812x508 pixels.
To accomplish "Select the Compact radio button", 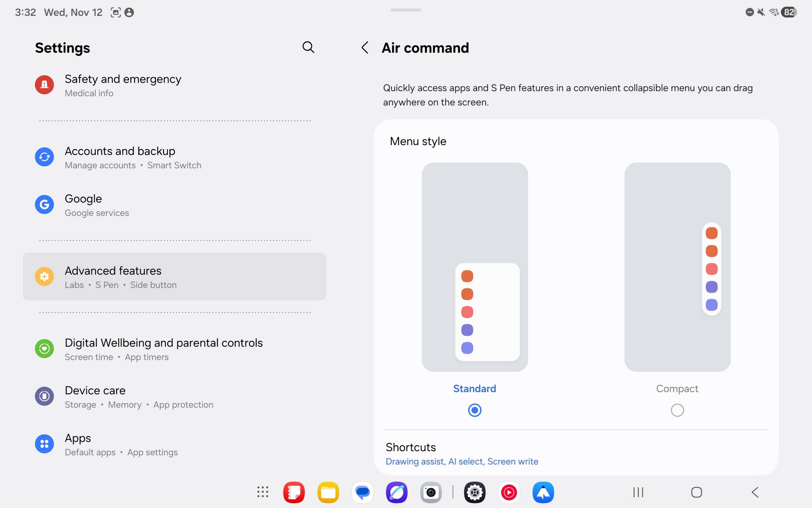I will tap(677, 410).
